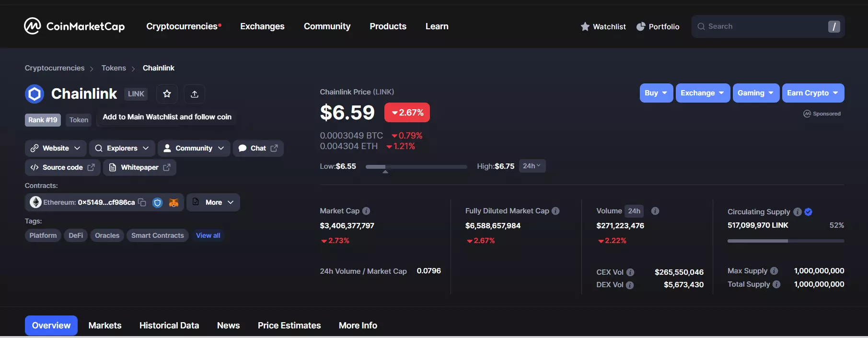This screenshot has width=868, height=338.
Task: Open the Gaming dropdown
Action: [x=756, y=93]
